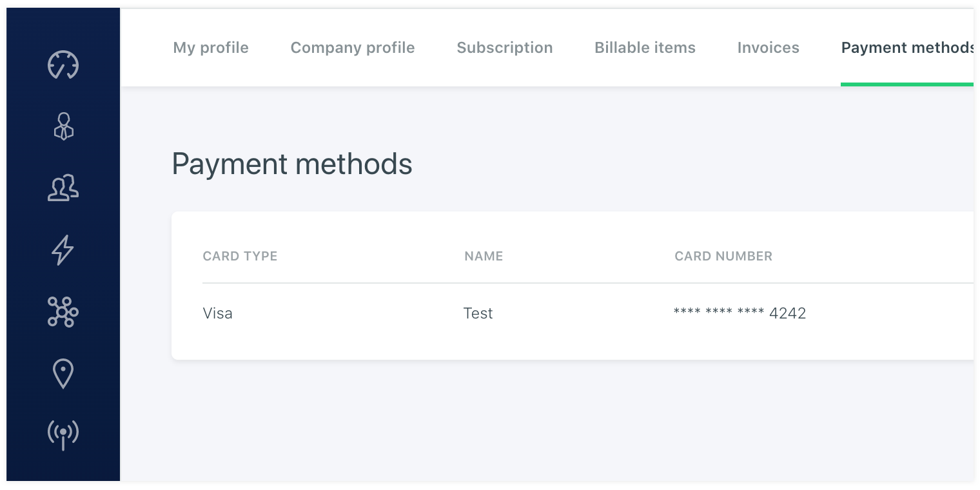Select the Visa card type cell
Screen dimensions: 980x490
218,313
